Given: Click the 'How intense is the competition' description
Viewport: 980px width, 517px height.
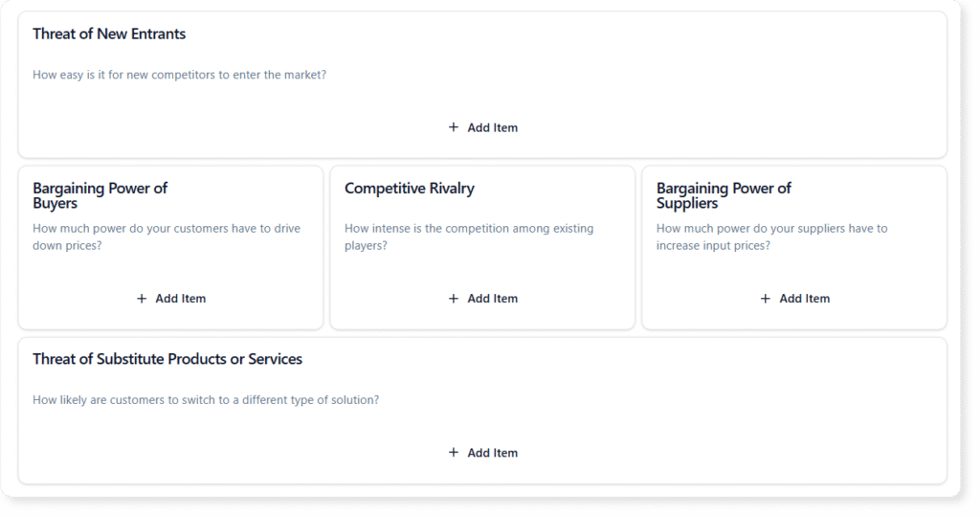Looking at the screenshot, I should pyautogui.click(x=469, y=237).
